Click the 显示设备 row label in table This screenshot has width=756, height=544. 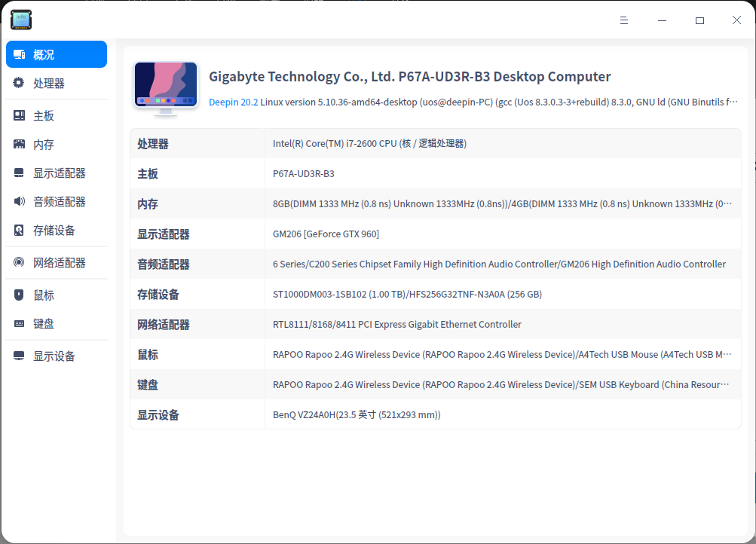pyautogui.click(x=158, y=415)
